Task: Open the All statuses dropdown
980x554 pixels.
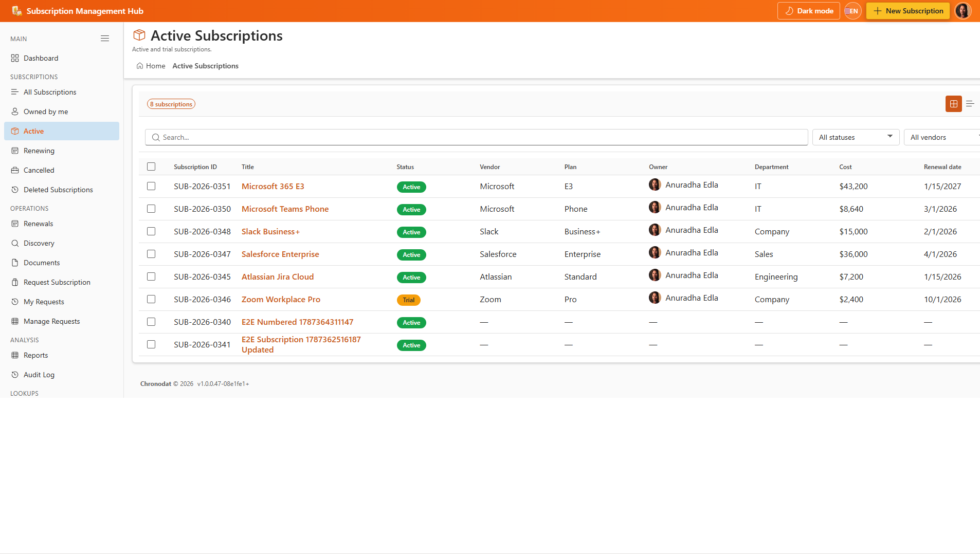Action: click(x=856, y=137)
